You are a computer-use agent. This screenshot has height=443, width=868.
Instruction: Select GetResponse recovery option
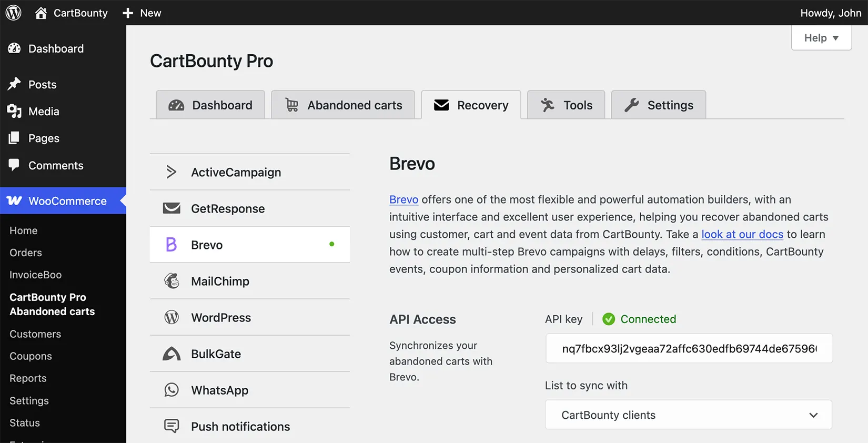250,208
